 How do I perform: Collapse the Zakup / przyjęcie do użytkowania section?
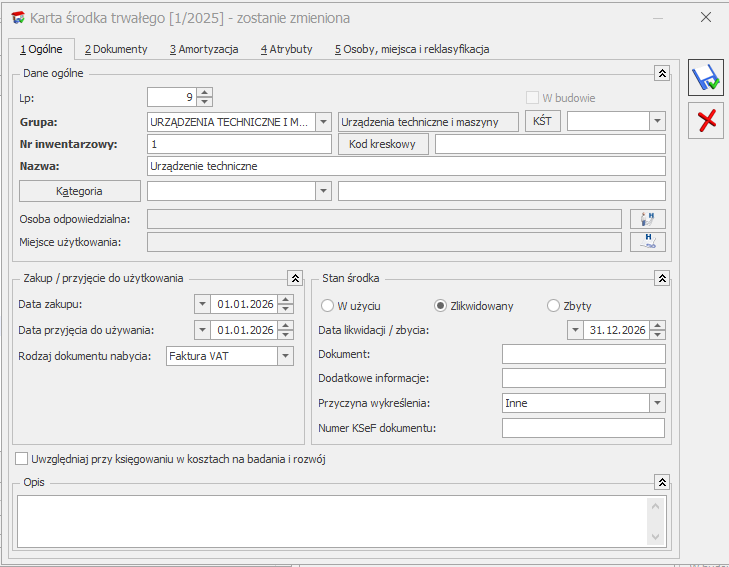click(295, 278)
